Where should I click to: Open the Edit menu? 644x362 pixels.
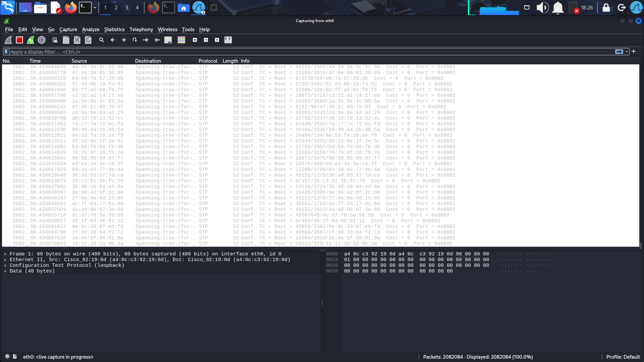tap(22, 29)
